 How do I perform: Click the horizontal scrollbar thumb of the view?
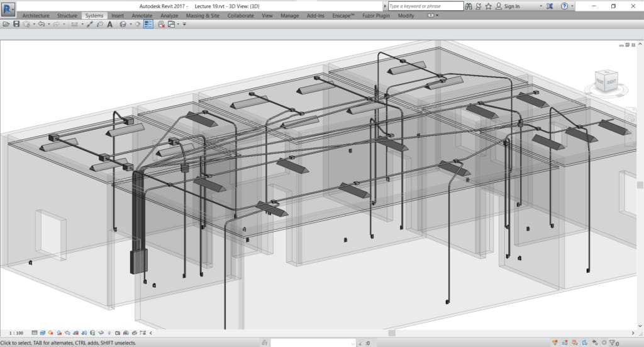[392, 333]
